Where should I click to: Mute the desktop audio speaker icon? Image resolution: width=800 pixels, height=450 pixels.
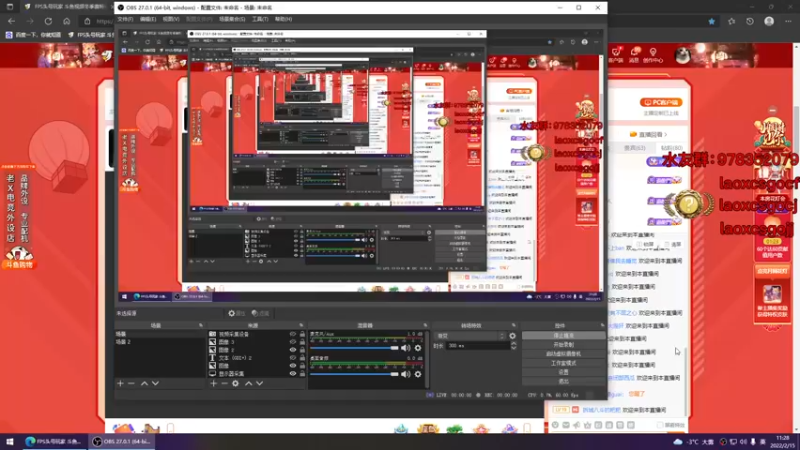pos(406,374)
